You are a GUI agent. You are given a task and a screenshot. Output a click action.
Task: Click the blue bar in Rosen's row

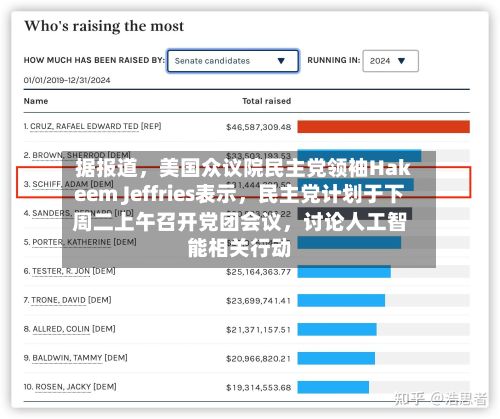pyautogui.click(x=333, y=387)
